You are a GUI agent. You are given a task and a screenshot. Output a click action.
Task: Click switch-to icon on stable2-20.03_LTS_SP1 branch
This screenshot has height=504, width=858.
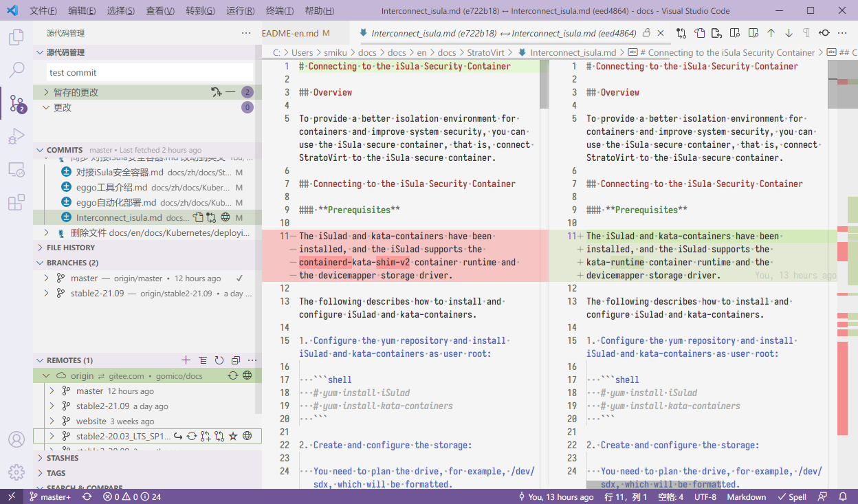(178, 436)
